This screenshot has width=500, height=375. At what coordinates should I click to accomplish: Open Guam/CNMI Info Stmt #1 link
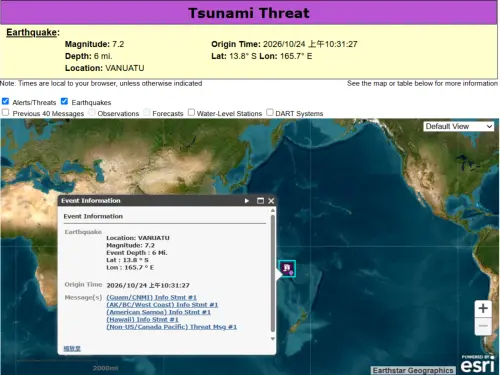coord(151,297)
